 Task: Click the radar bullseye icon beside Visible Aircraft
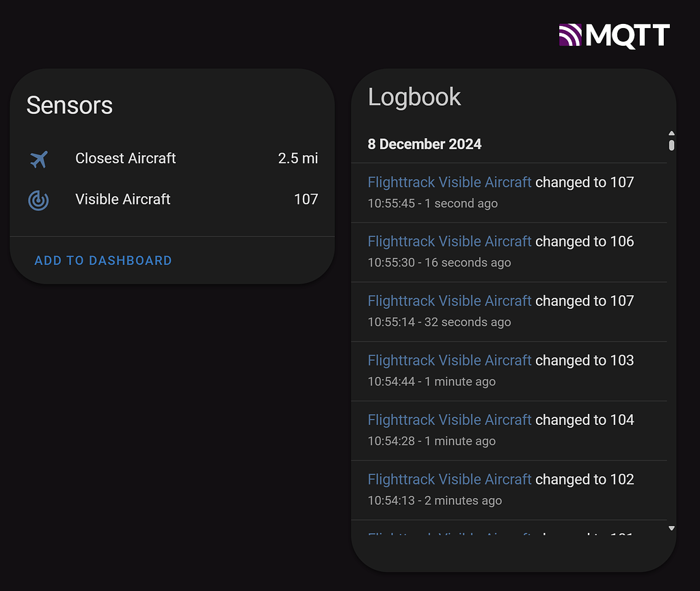coord(39,199)
